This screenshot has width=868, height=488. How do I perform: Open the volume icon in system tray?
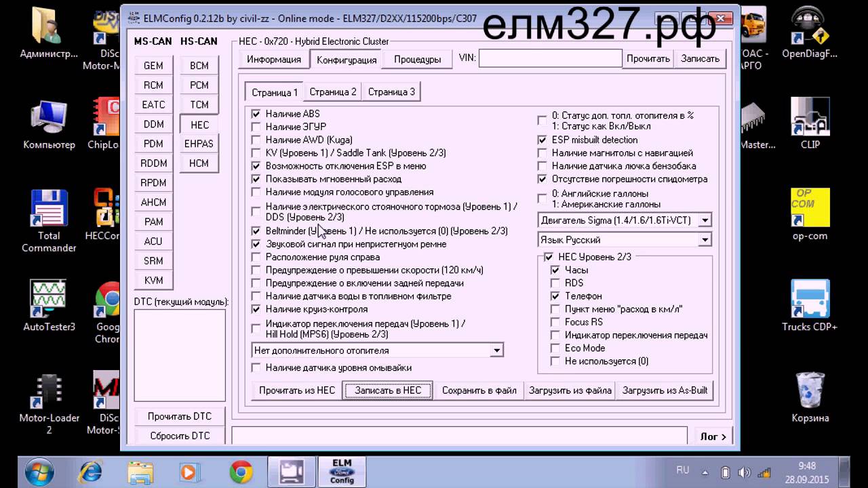coord(745,472)
